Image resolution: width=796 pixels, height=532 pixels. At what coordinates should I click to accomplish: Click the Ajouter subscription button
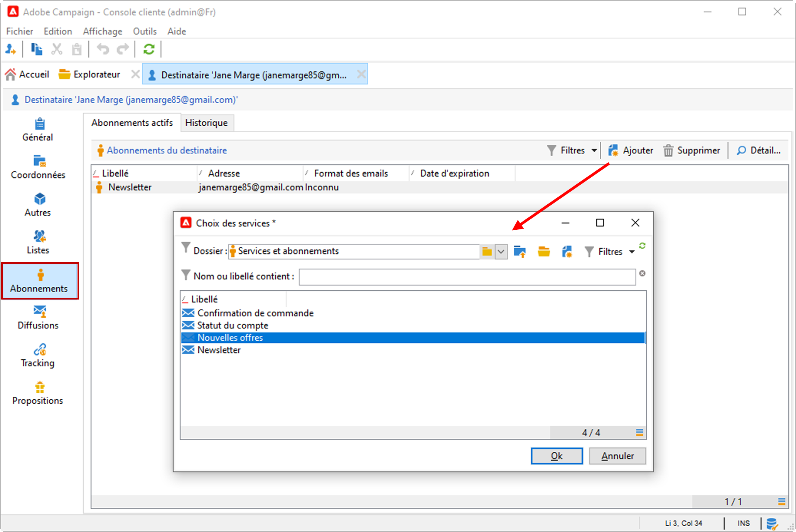pyautogui.click(x=631, y=150)
